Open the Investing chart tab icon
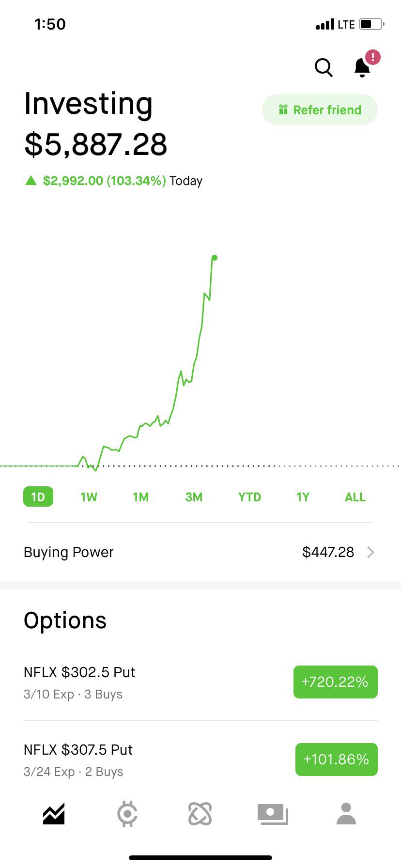This screenshot has width=401, height=868. 54,814
